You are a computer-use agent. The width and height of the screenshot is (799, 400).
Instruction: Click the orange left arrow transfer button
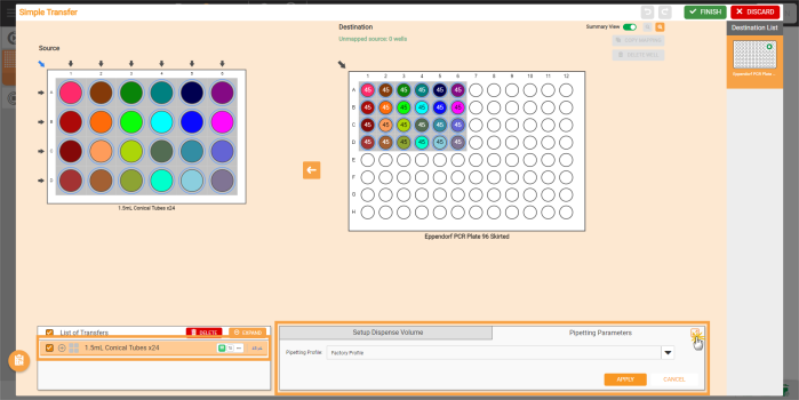[x=311, y=171]
